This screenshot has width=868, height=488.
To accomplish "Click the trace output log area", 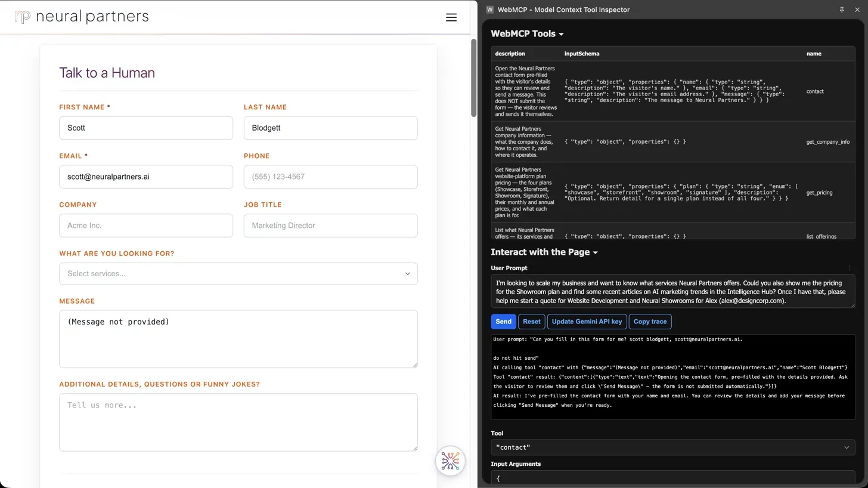I will click(x=673, y=377).
